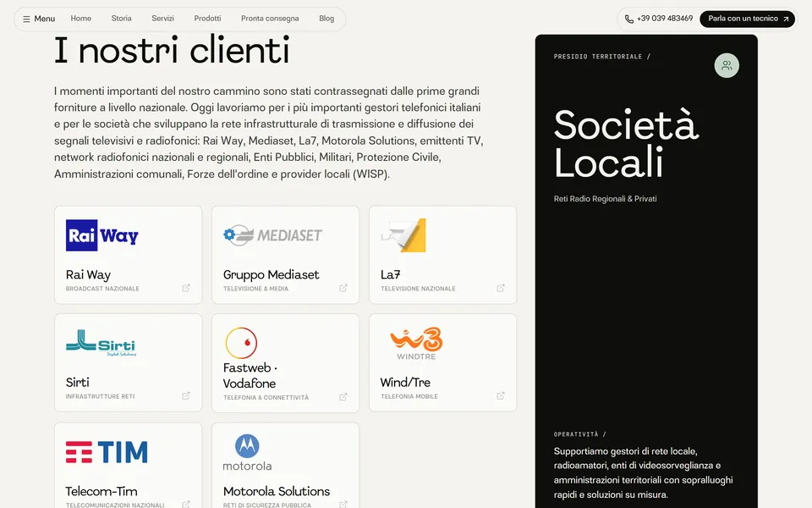Click the Telecom-Tim card title
The image size is (812, 508).
101,491
